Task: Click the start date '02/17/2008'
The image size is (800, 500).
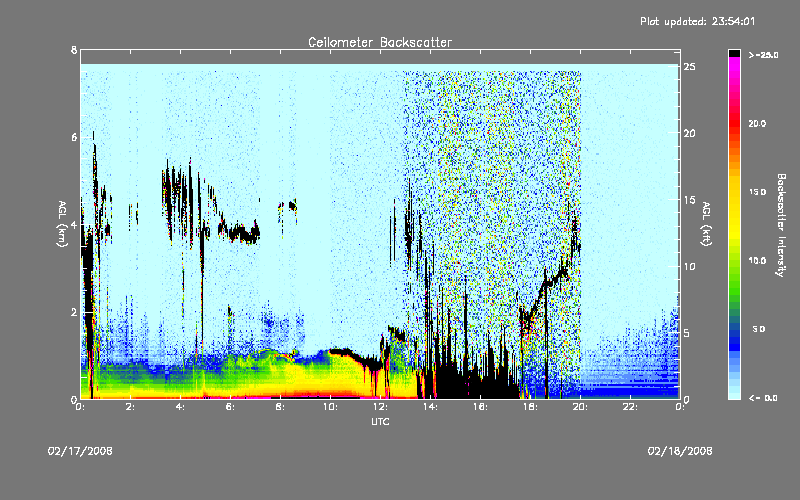Action: [x=80, y=451]
